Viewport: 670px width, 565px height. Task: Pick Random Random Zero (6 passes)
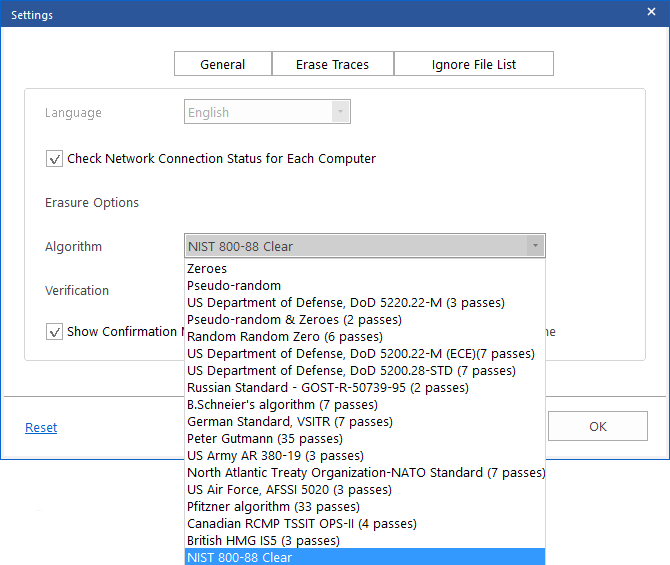pyautogui.click(x=365, y=337)
